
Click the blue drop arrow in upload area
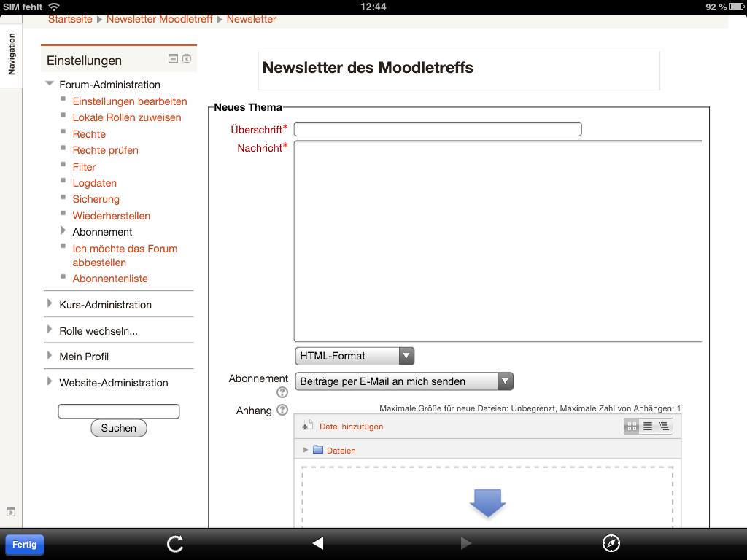(x=487, y=503)
